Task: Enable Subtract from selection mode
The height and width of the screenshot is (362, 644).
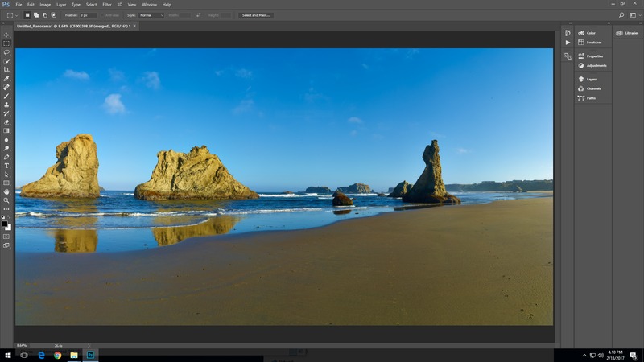Action: [x=45, y=14]
